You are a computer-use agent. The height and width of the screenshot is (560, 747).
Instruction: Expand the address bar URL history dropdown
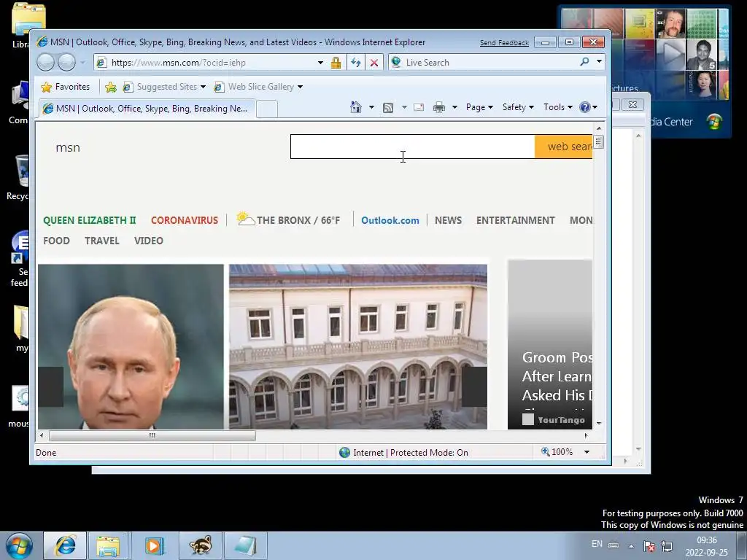pos(320,63)
